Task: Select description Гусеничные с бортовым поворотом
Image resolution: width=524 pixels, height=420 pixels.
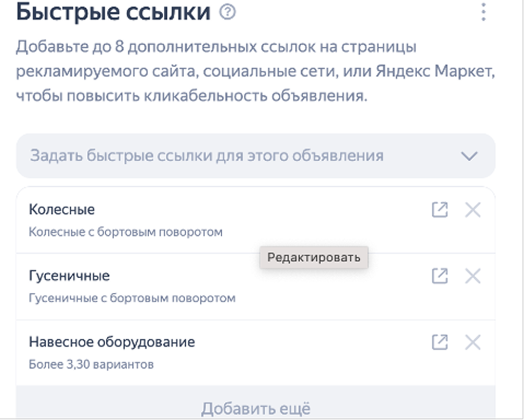Action: [132, 298]
